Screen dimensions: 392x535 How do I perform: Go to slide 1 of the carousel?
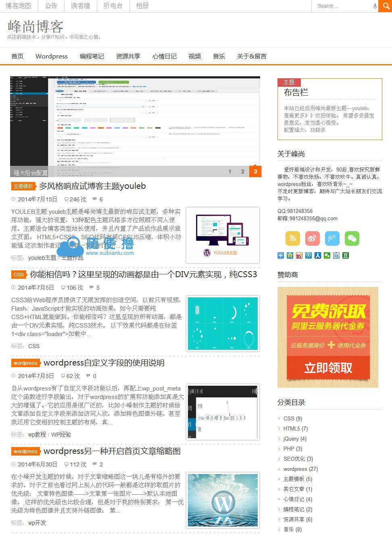pos(230,171)
